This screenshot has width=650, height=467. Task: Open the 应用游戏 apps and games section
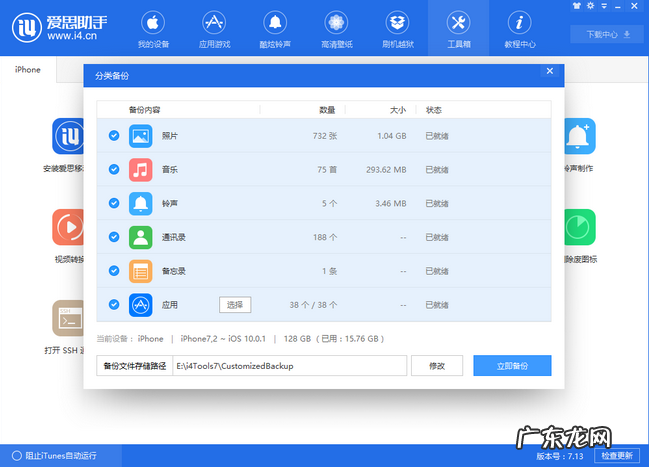pyautogui.click(x=214, y=30)
